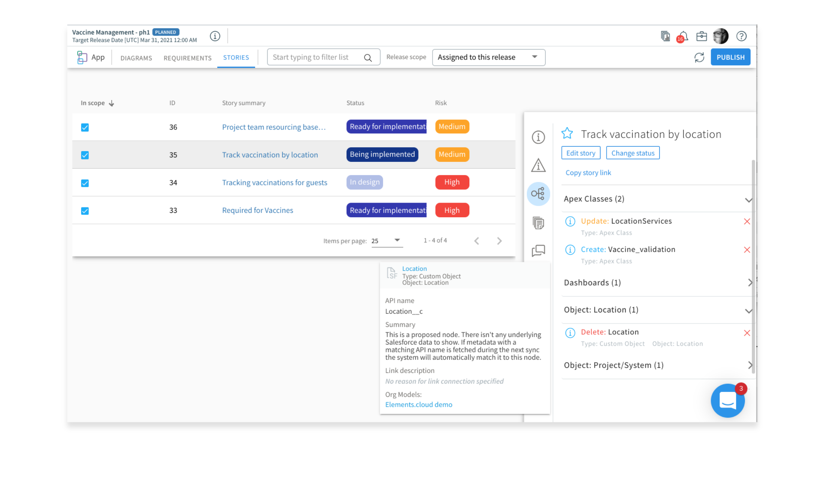The image size is (827, 504).
Task: Expand the Dashboards section
Action: [x=749, y=282]
